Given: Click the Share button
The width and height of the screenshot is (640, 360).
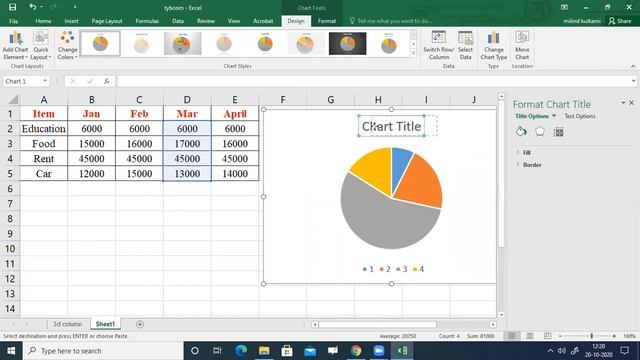Looking at the screenshot, I should pyautogui.click(x=620, y=21).
